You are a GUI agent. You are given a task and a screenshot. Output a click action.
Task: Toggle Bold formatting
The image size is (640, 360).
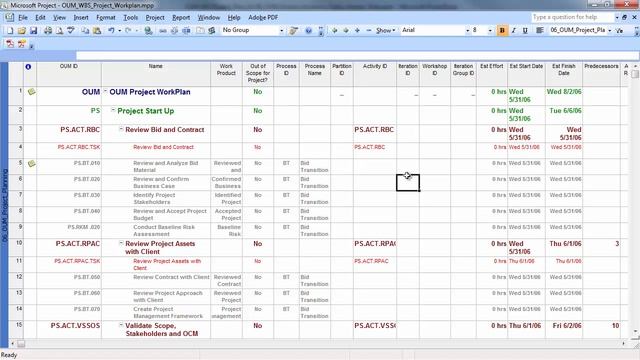coord(502,31)
